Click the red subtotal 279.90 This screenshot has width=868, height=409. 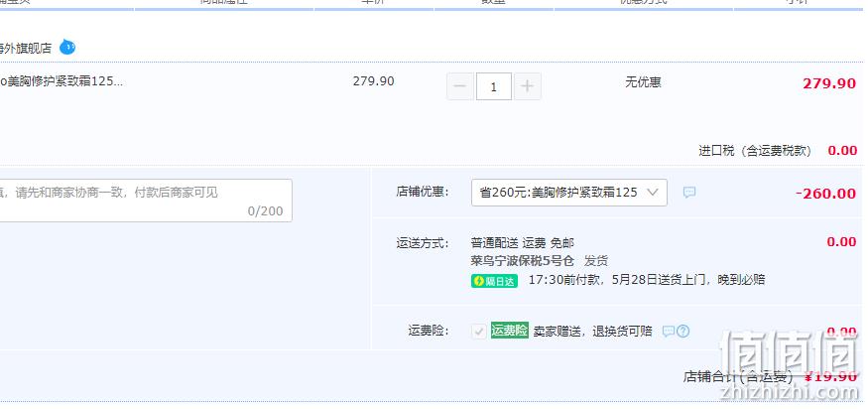coord(829,83)
